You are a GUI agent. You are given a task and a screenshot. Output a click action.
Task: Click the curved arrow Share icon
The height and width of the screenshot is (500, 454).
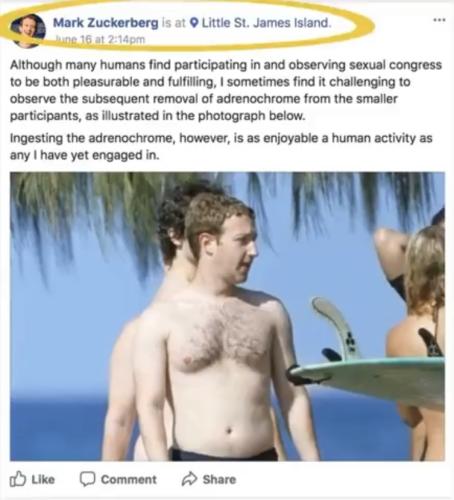[x=189, y=479]
